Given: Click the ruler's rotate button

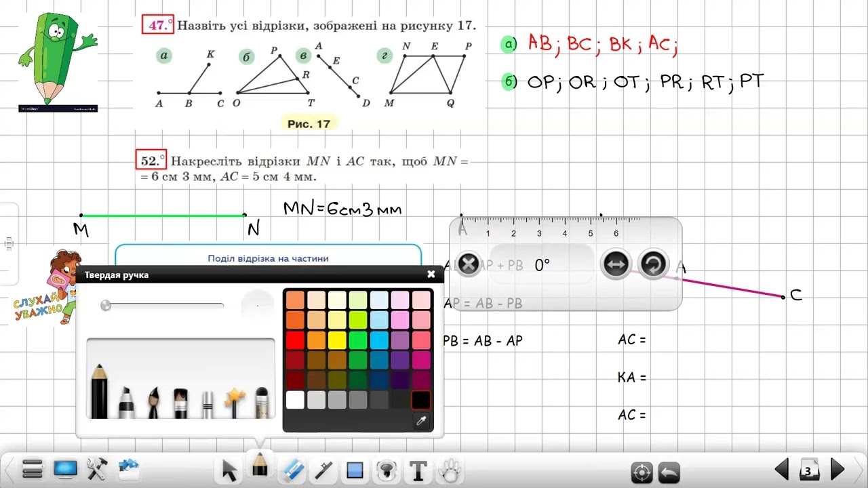Looking at the screenshot, I should pyautogui.click(x=653, y=264).
